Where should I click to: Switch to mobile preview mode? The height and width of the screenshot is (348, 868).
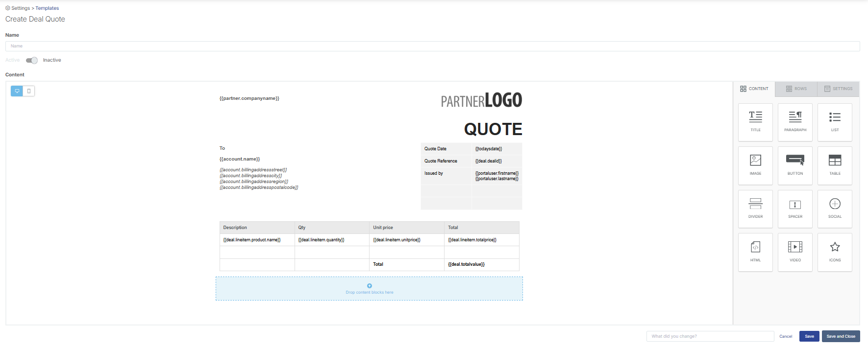(x=29, y=91)
